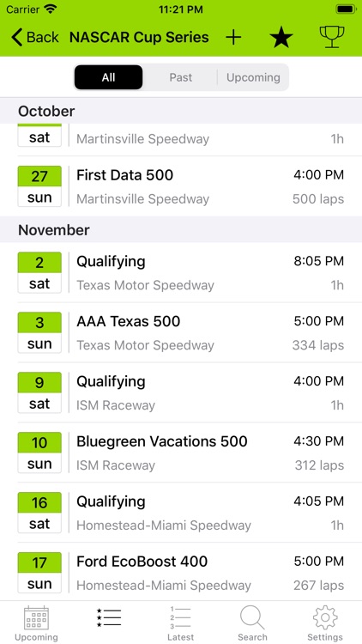Image resolution: width=362 pixels, height=644 pixels.
Task: Open the AAA Texas 500 event
Action: [x=181, y=332]
